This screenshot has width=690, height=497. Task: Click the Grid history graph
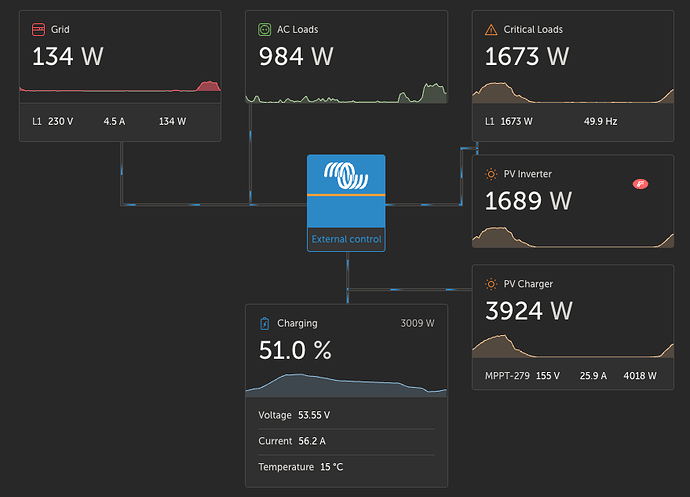click(120, 86)
